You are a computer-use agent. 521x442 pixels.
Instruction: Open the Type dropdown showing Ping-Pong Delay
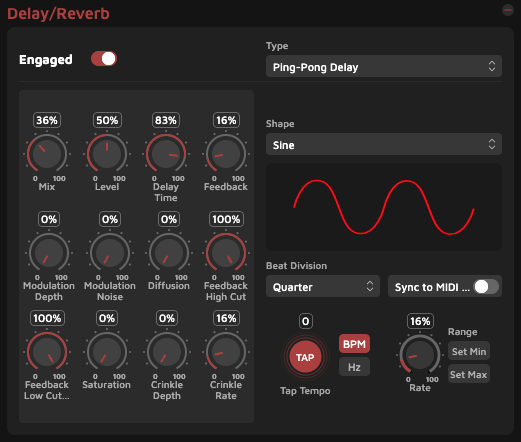[384, 66]
